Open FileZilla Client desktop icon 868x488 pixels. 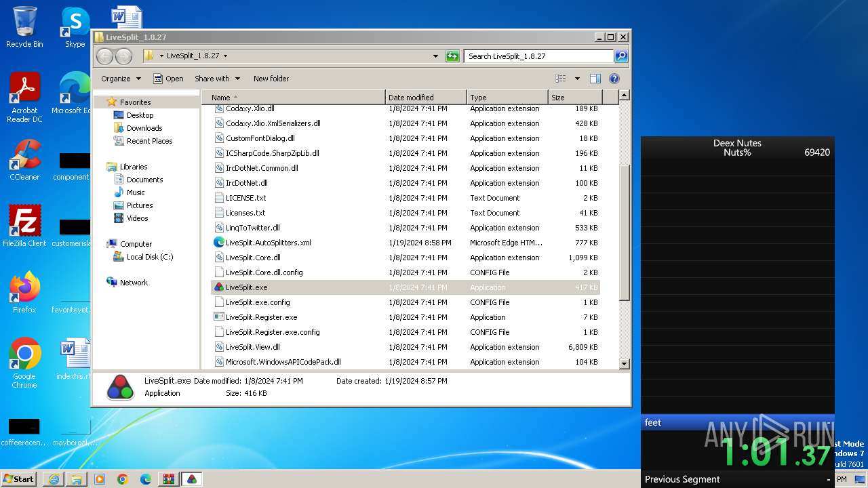[x=24, y=226]
